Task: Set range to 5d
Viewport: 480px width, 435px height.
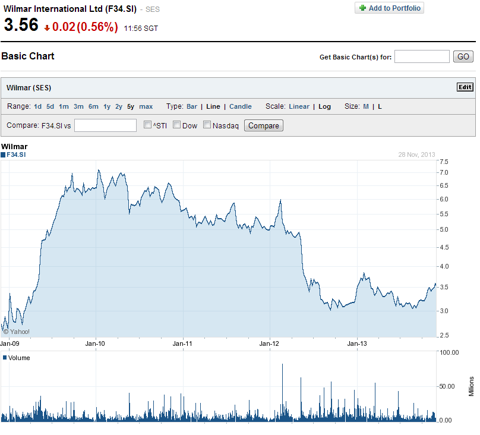Action: (x=50, y=107)
